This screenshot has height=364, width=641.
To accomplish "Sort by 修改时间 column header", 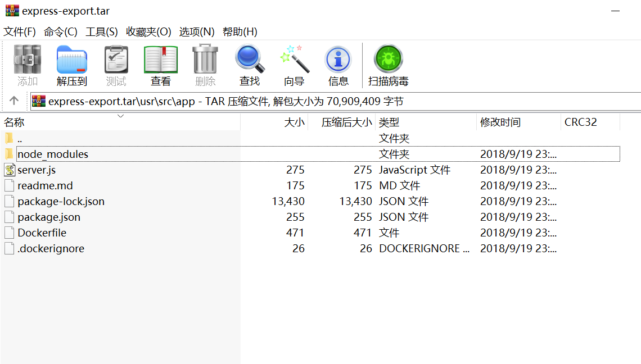I will [x=500, y=122].
